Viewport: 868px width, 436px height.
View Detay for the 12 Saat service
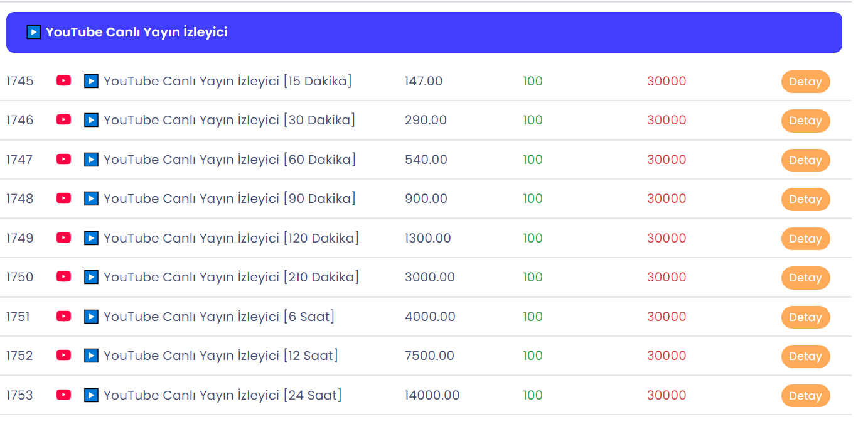pyautogui.click(x=805, y=356)
